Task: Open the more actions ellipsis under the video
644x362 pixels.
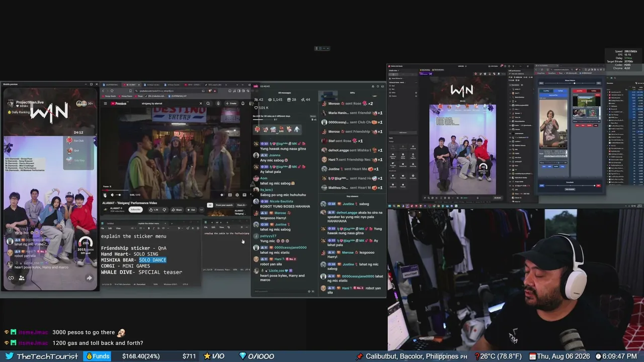Action: tap(200, 210)
